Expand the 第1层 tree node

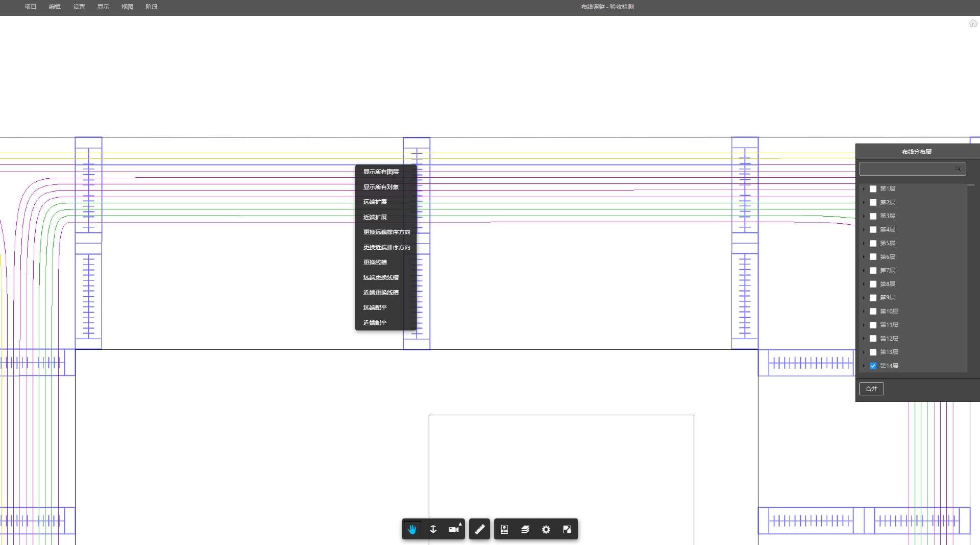tap(864, 188)
